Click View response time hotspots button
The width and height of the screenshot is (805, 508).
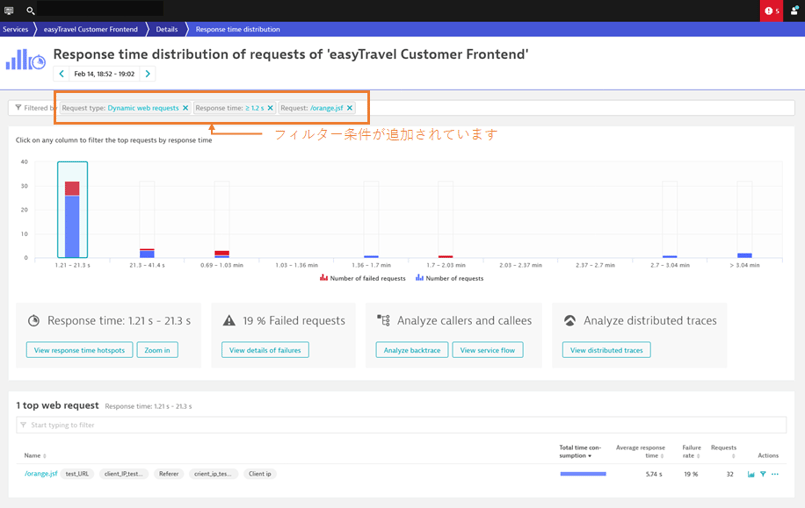[x=80, y=350]
